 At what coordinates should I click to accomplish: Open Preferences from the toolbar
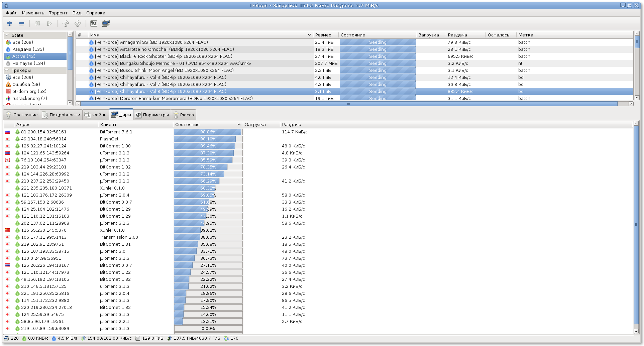pyautogui.click(x=94, y=23)
